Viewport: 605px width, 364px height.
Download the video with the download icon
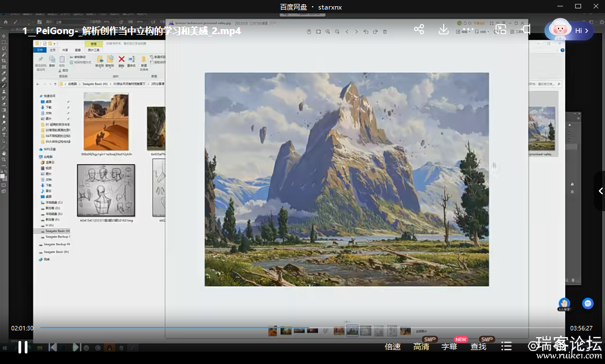(443, 29)
